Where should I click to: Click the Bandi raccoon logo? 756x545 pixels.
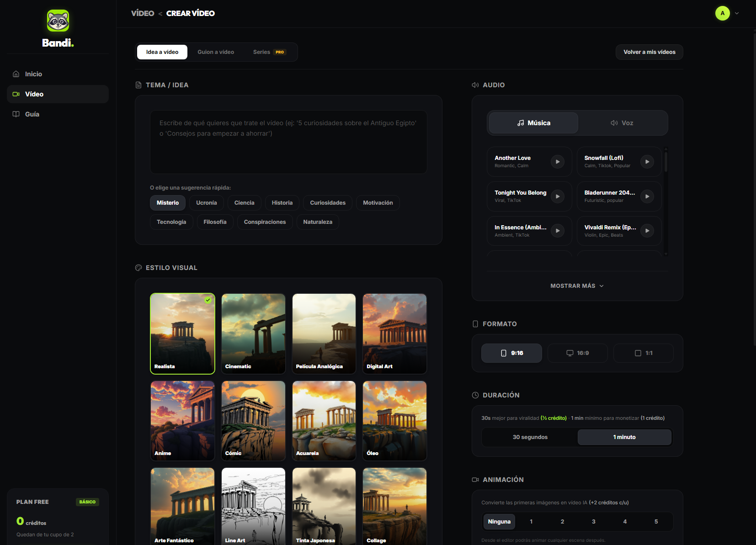point(58,21)
